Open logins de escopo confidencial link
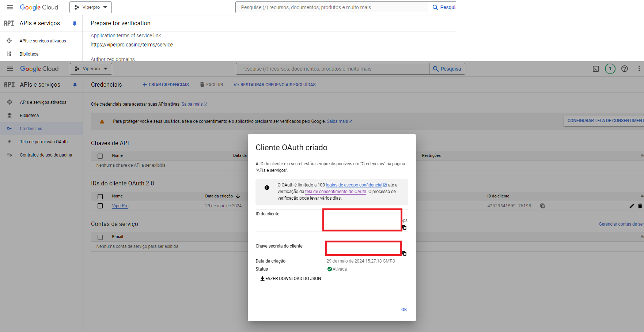 [x=354, y=185]
